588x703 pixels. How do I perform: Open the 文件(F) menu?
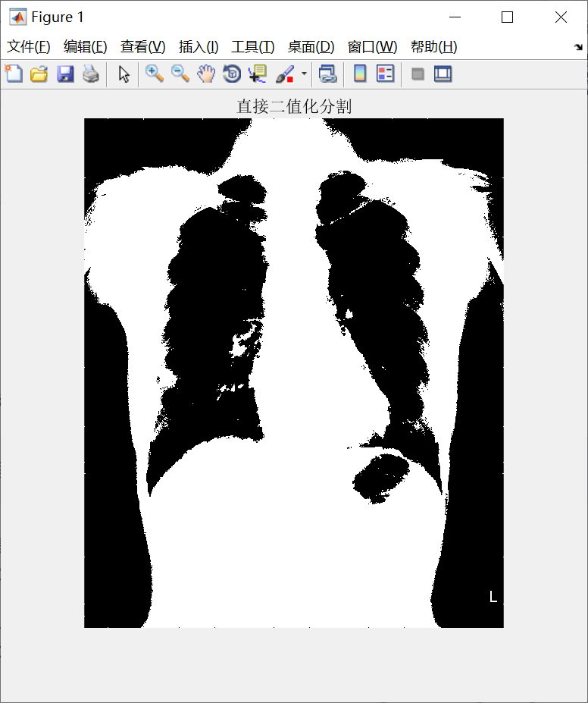click(29, 46)
